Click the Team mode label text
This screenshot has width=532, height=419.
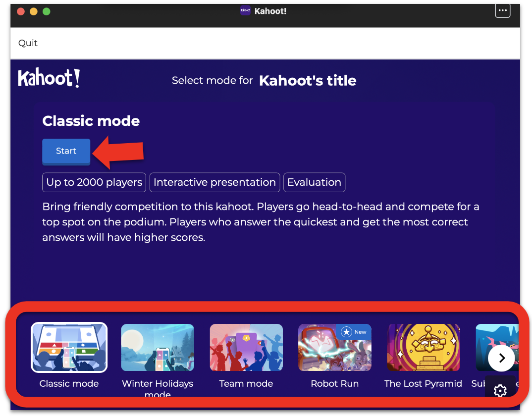[x=246, y=384]
